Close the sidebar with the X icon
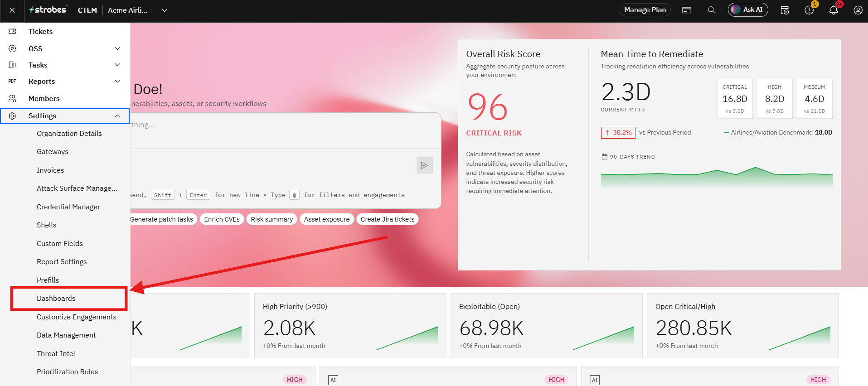 click(12, 10)
